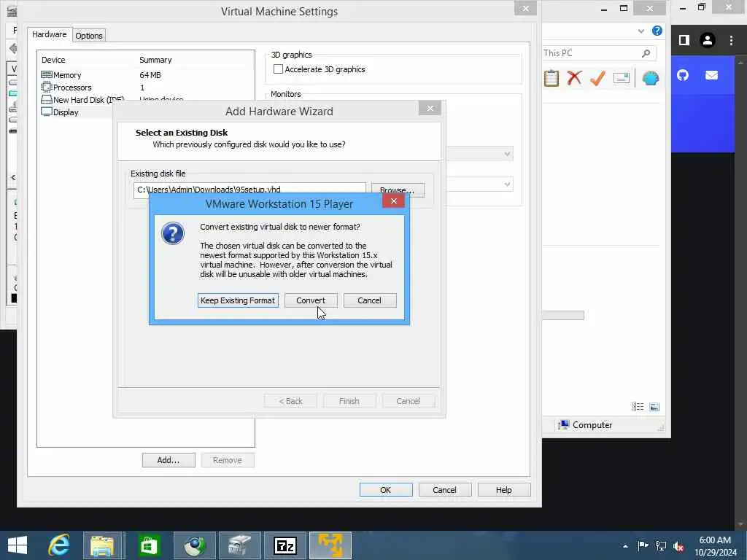Click the GitHub icon on the web page

pyautogui.click(x=683, y=75)
